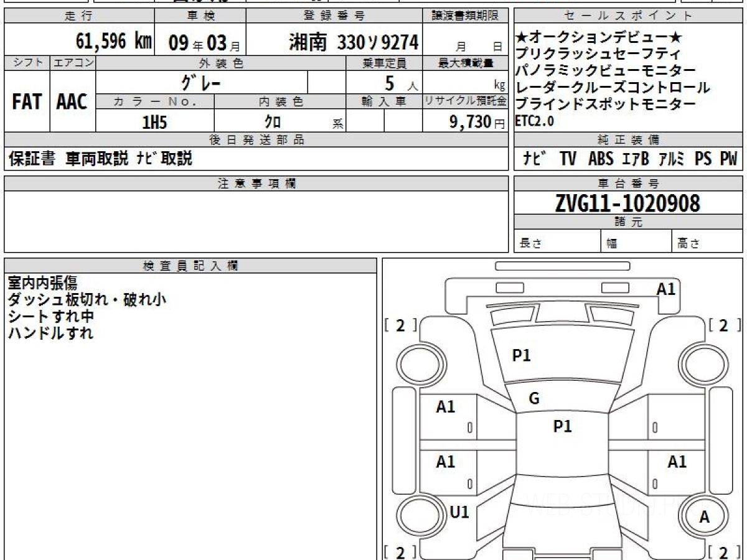Screen dimensions: 747x560
Task: Click the 純正装備 header
Action: [628, 140]
